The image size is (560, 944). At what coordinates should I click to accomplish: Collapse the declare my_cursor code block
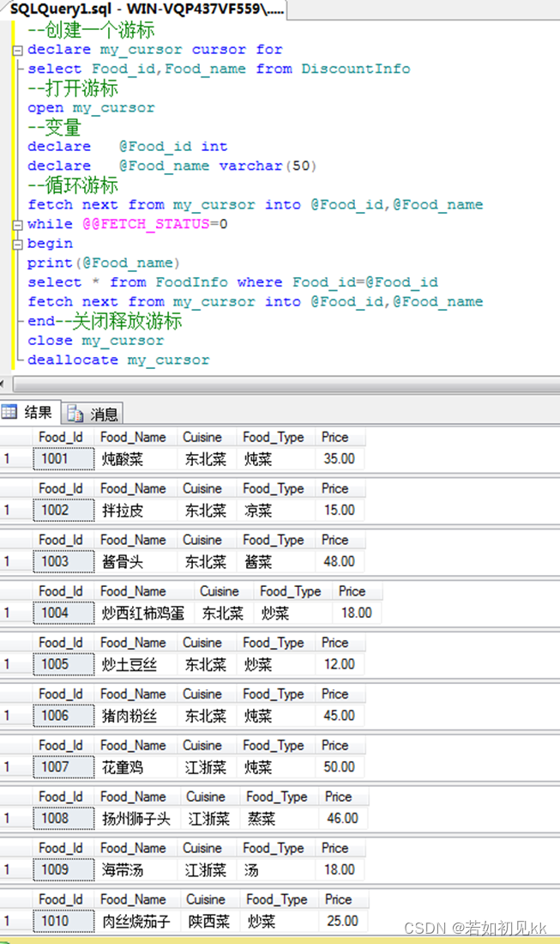tap(17, 50)
